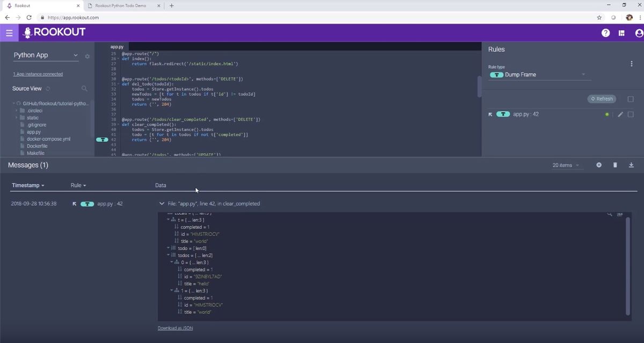Click the arrow icon beside app.py : 42 rule
Viewport: 644px width, 343px height.
click(x=490, y=114)
